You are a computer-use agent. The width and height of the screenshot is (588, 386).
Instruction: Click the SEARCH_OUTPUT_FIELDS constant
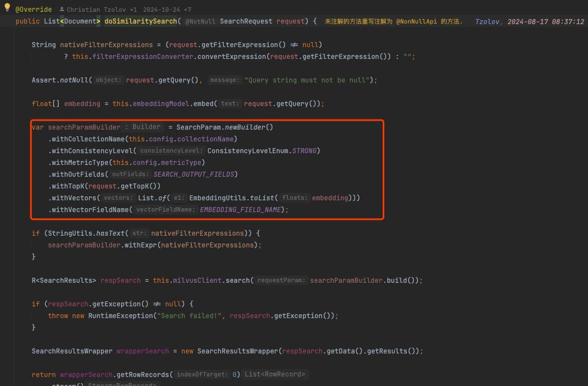coord(194,174)
